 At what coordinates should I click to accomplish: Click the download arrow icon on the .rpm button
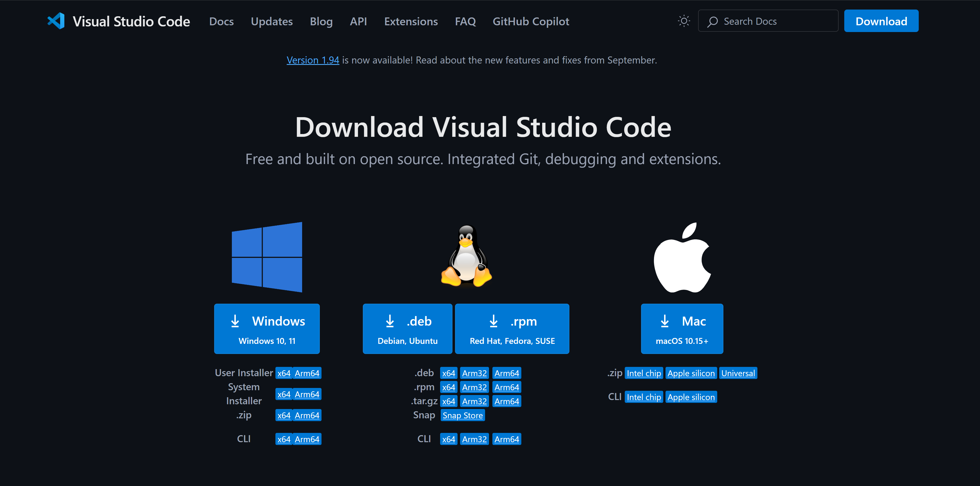tap(494, 321)
